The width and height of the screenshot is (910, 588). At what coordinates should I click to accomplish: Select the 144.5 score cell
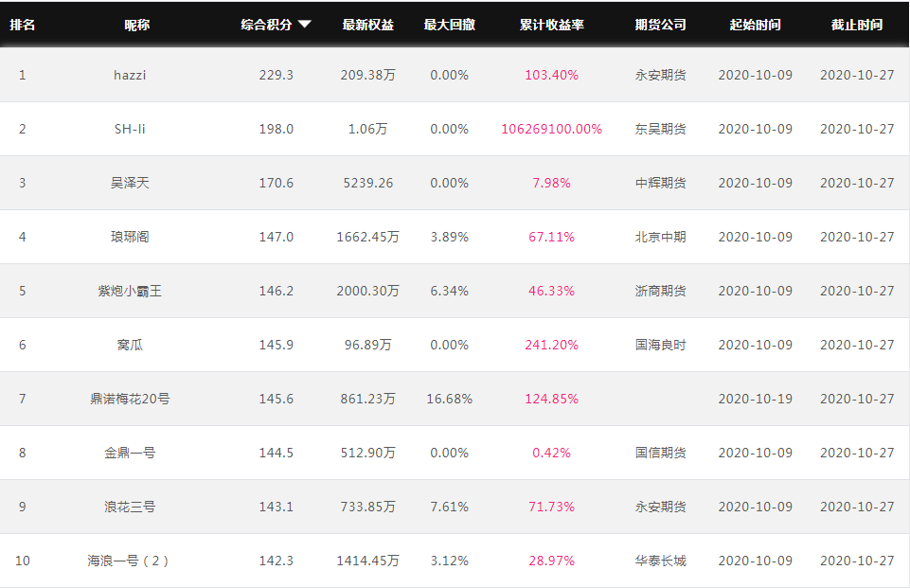click(277, 453)
